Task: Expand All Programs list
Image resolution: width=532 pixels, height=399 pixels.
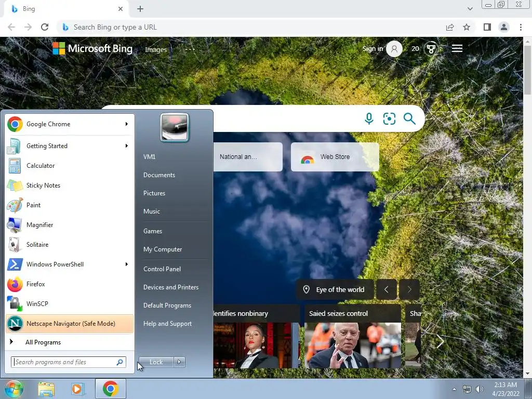Action: point(70,342)
